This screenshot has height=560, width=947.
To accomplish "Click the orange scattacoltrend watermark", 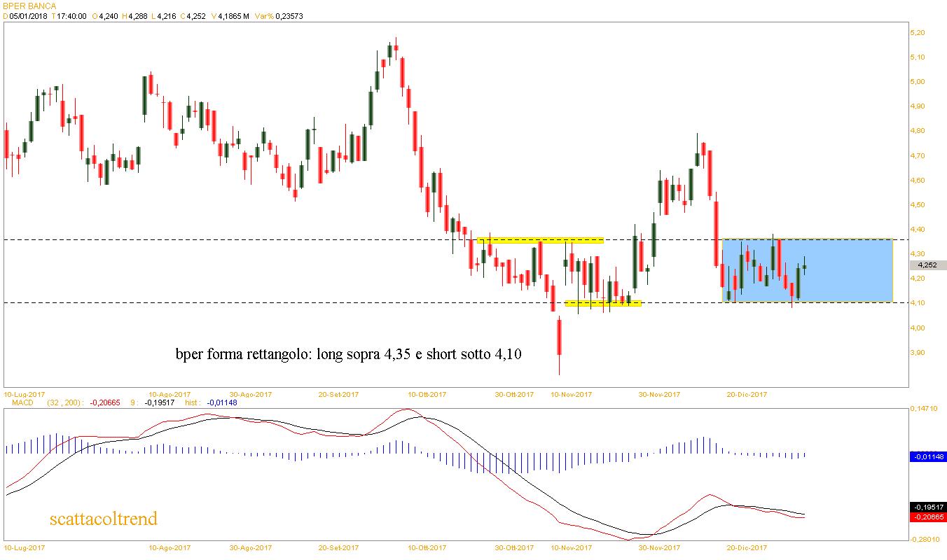I will 104,519.
